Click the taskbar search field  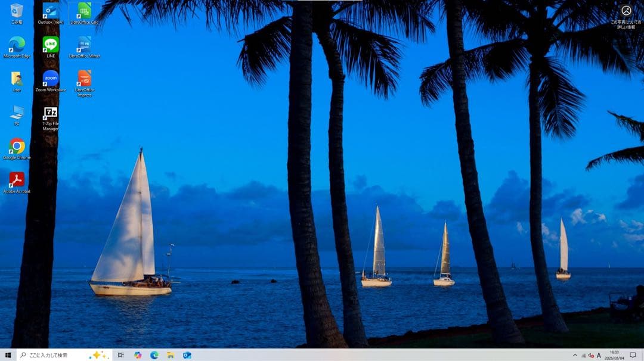54,355
